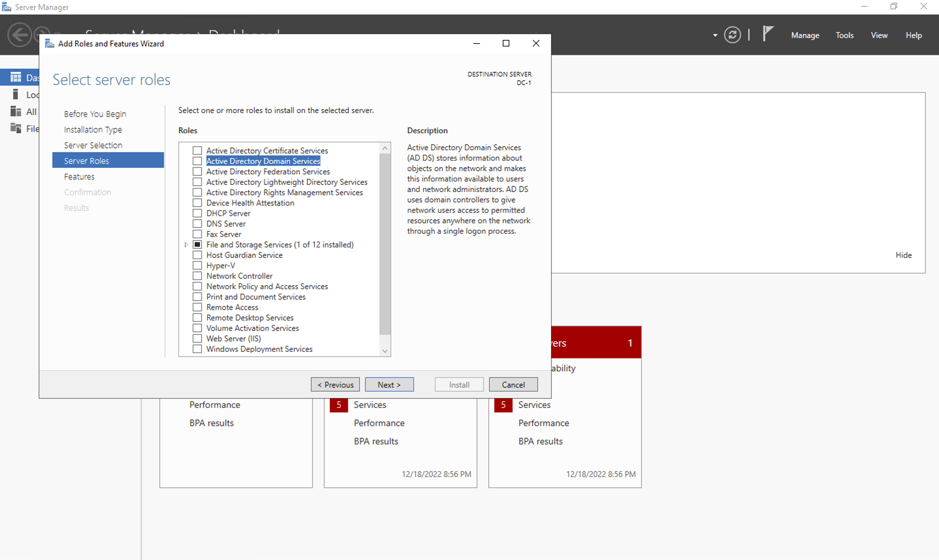The image size is (939, 560).
Task: Select the Local Server sidebar icon
Action: 15,94
